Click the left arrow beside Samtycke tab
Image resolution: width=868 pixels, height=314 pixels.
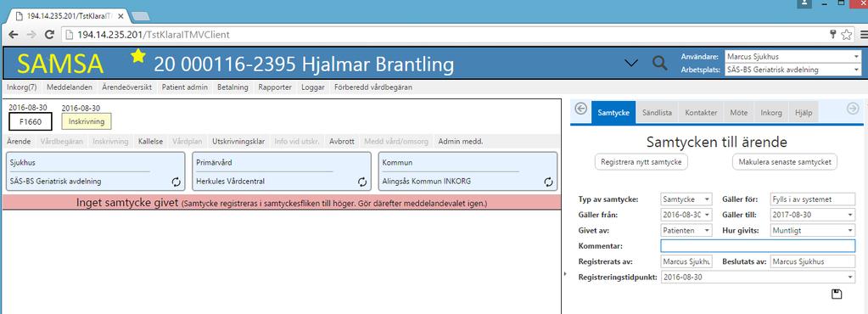(x=580, y=109)
